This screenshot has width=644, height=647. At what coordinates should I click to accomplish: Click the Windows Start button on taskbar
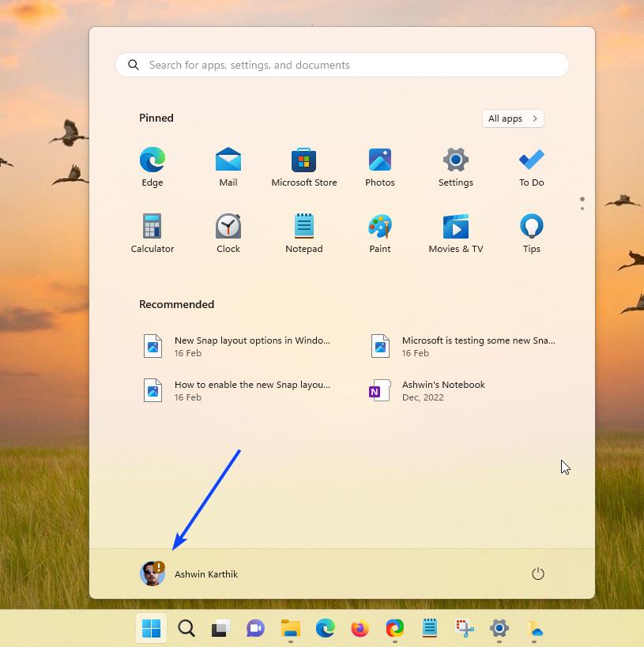point(152,628)
